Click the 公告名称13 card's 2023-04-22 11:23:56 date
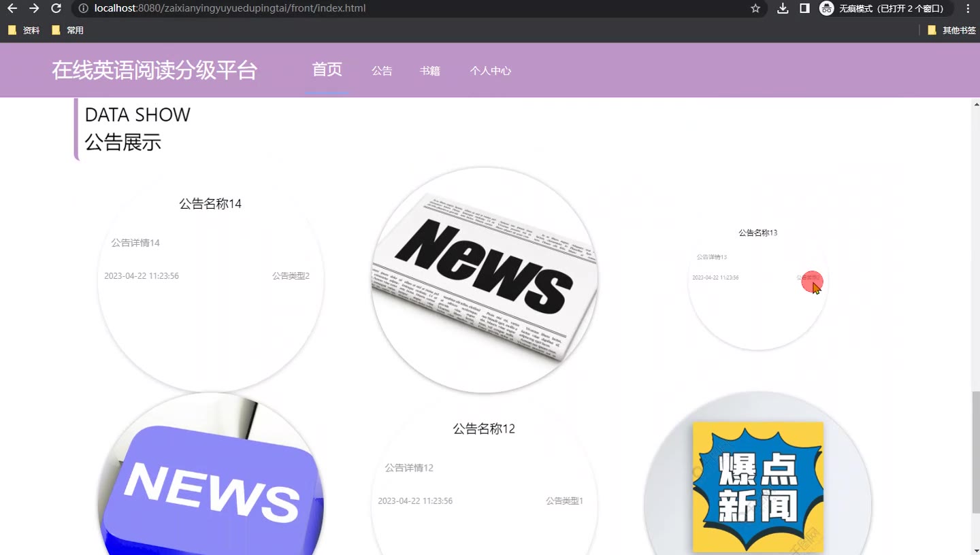This screenshot has height=555, width=980. coord(715,277)
